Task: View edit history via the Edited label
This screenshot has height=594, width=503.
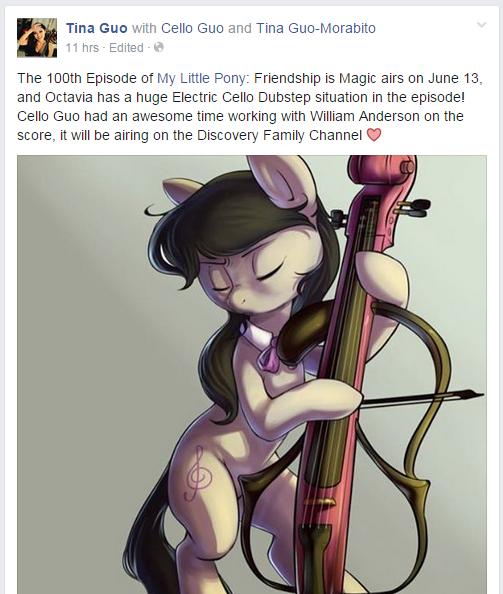Action: (x=126, y=48)
